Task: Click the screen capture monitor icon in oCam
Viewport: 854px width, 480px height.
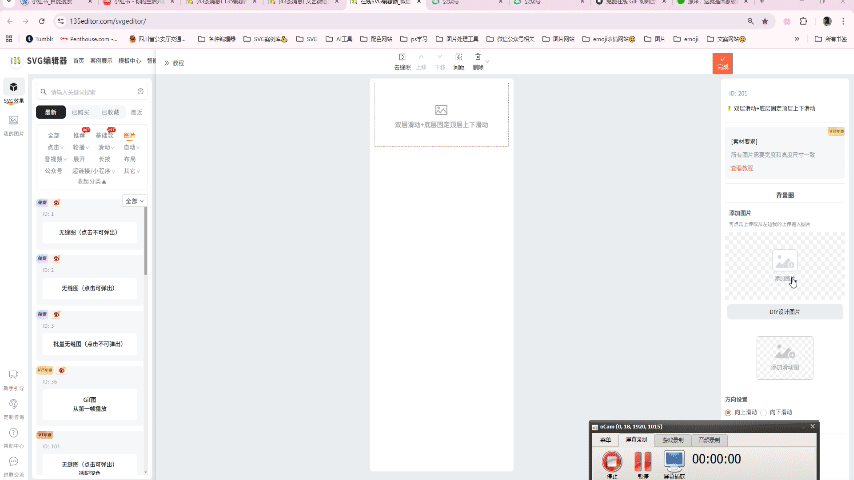Action: coord(674,462)
